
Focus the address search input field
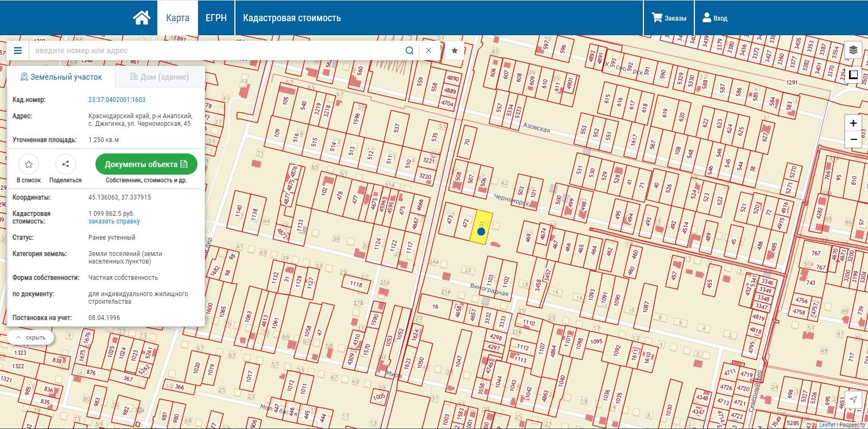point(217,50)
